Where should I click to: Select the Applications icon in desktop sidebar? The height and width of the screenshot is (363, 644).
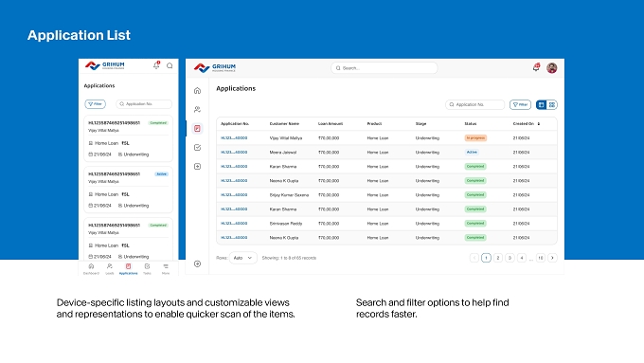coord(197,128)
